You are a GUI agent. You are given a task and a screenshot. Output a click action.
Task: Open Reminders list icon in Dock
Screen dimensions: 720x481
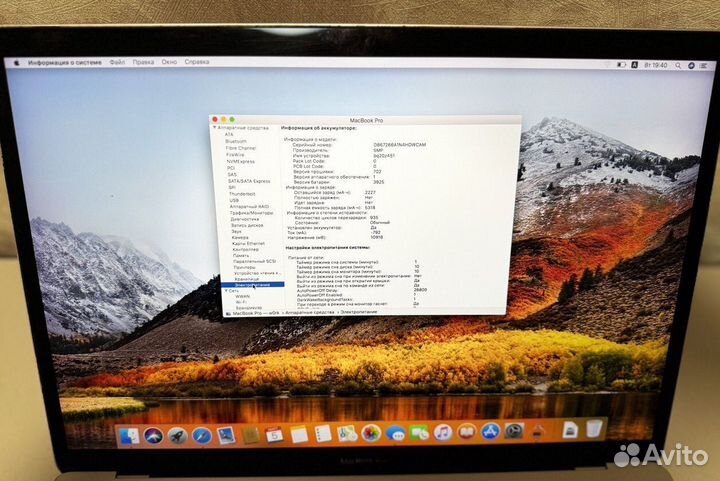(323, 433)
